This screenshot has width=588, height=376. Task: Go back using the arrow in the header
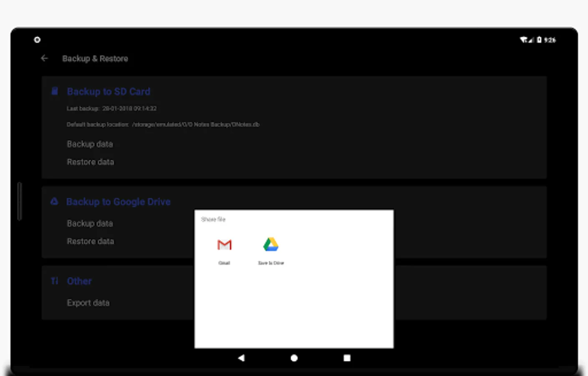coord(45,58)
